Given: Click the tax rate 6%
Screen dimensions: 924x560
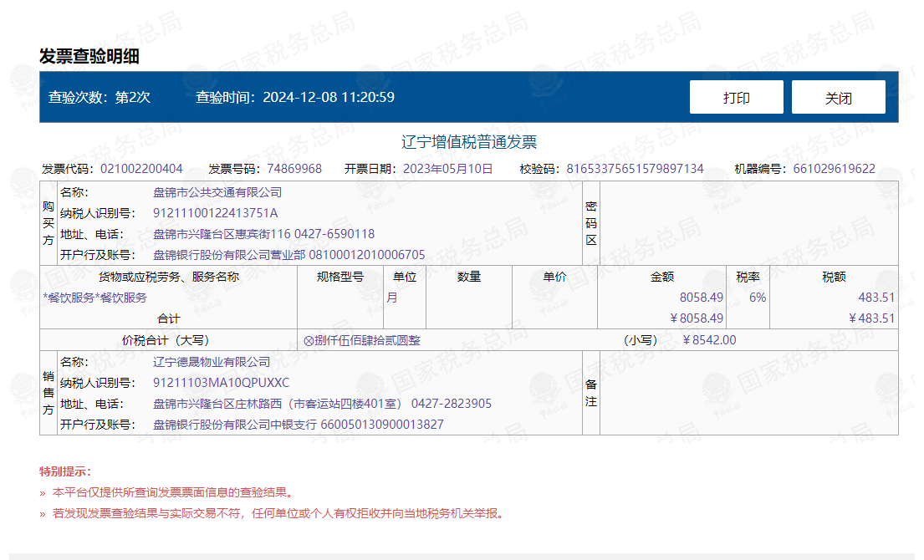Looking at the screenshot, I should [x=758, y=298].
